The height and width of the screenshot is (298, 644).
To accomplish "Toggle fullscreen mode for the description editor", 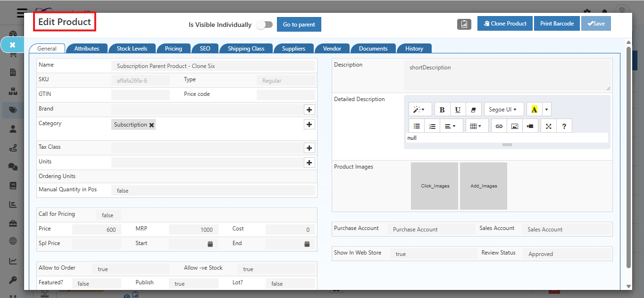I will (548, 126).
